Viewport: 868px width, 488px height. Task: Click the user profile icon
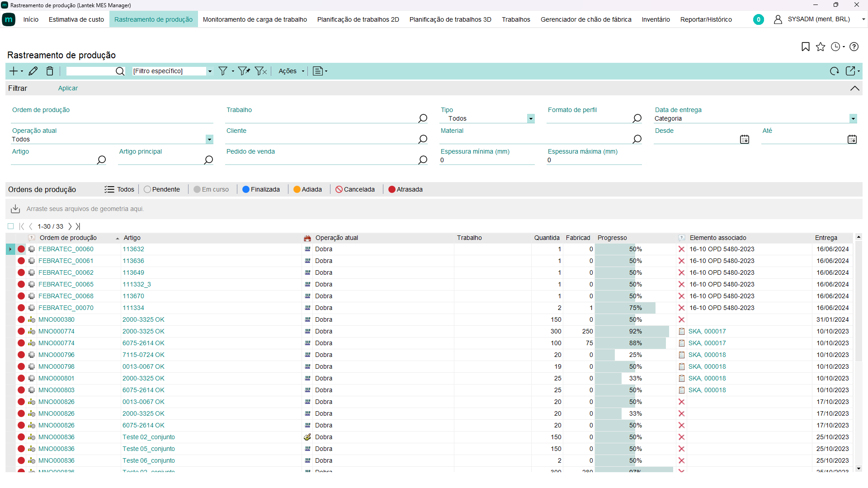pos(778,19)
